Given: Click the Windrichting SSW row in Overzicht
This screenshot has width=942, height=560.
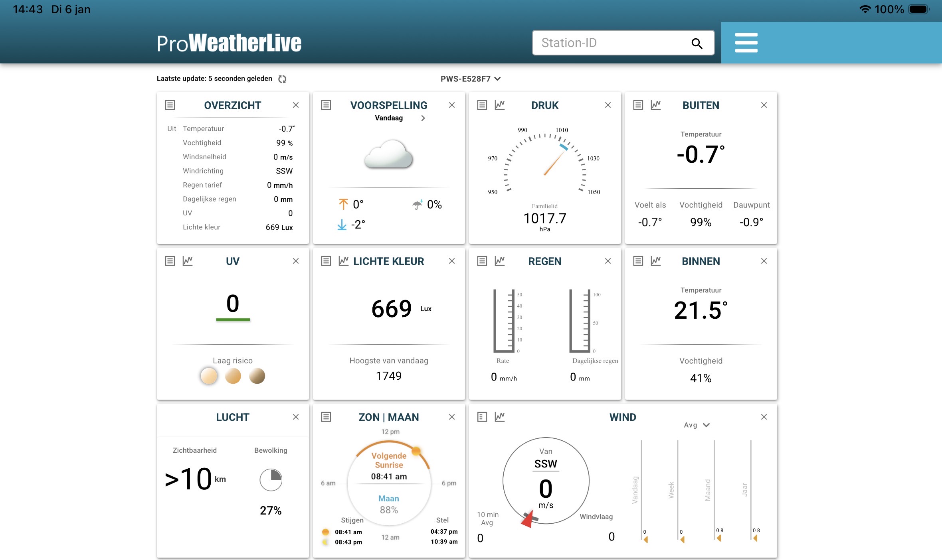Looking at the screenshot, I should pyautogui.click(x=238, y=171).
